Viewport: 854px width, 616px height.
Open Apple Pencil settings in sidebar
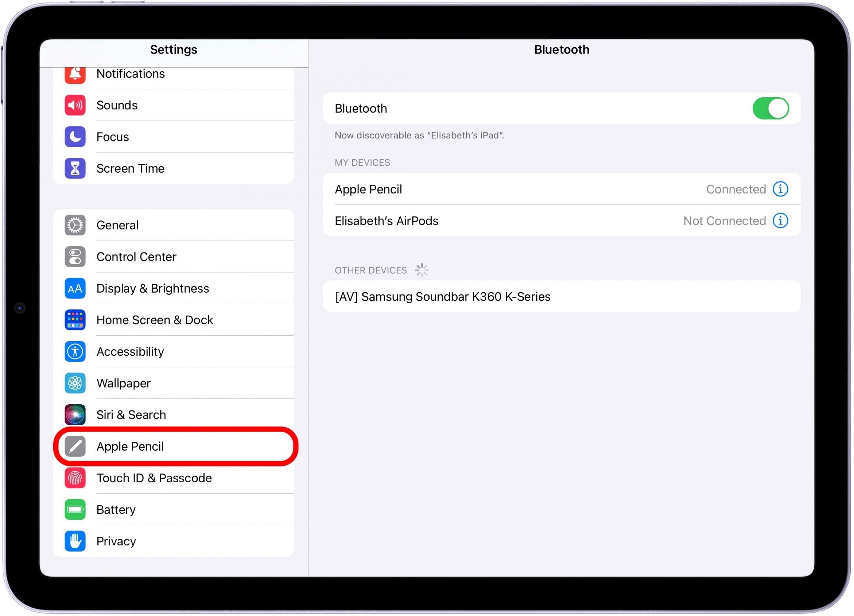click(x=174, y=446)
